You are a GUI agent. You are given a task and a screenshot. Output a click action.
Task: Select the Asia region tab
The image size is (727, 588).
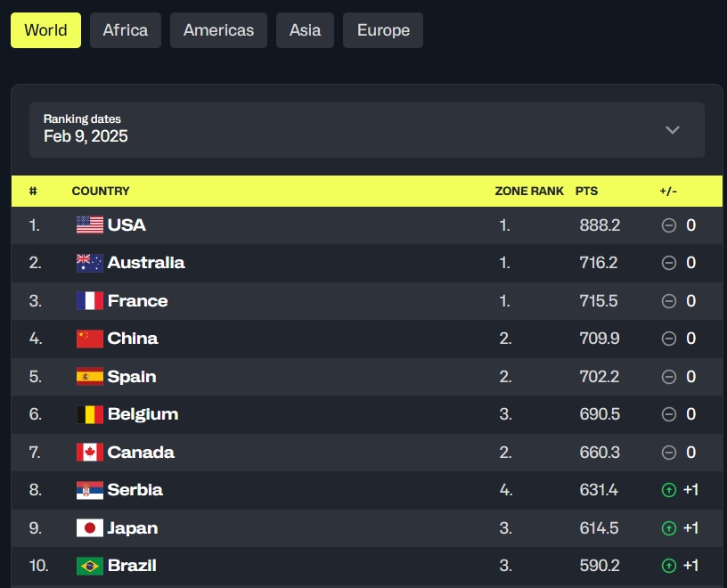point(305,30)
